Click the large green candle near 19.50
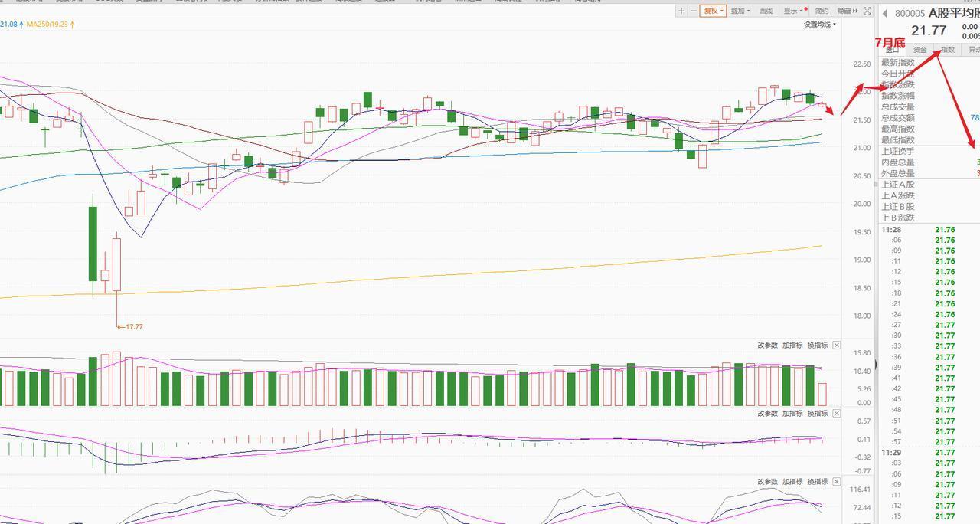Viewport: 980px width, 524px height. tap(93, 244)
